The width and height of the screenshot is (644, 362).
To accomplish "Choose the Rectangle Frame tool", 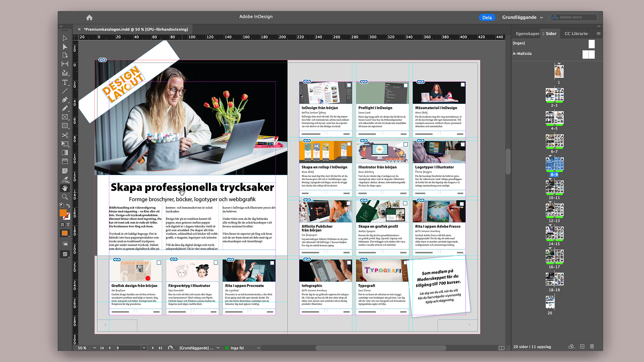I will (65, 117).
